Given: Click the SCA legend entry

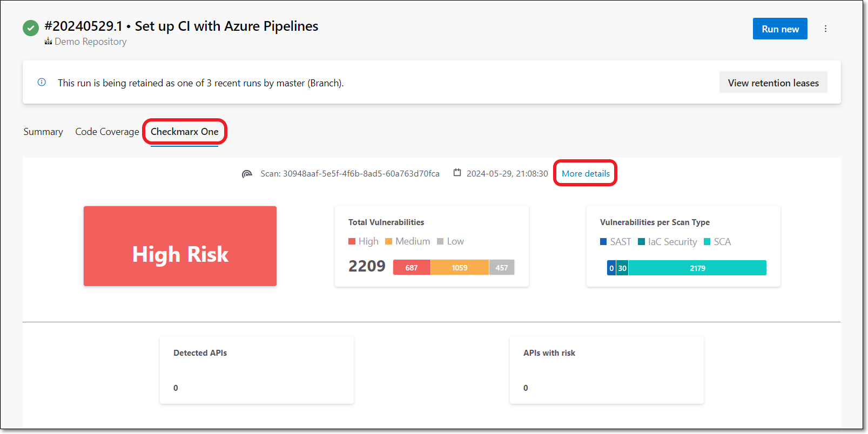Looking at the screenshot, I should tap(717, 242).
